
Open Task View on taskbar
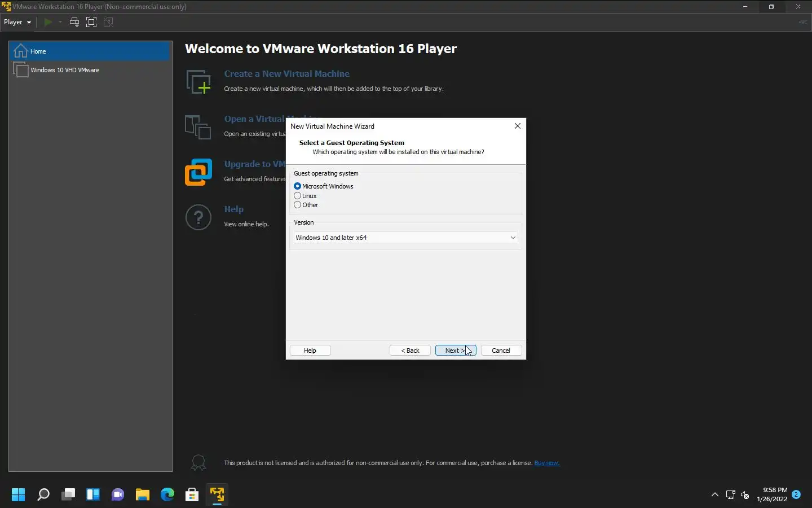click(68, 495)
